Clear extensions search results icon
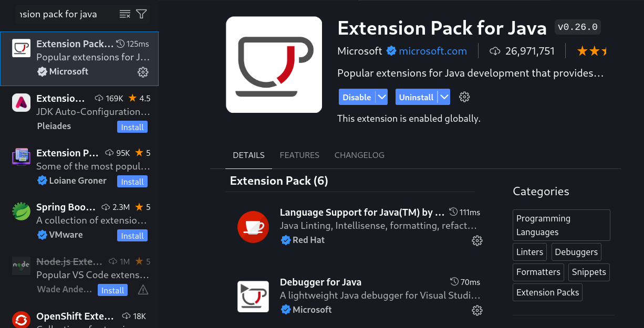The image size is (644, 328). point(125,14)
